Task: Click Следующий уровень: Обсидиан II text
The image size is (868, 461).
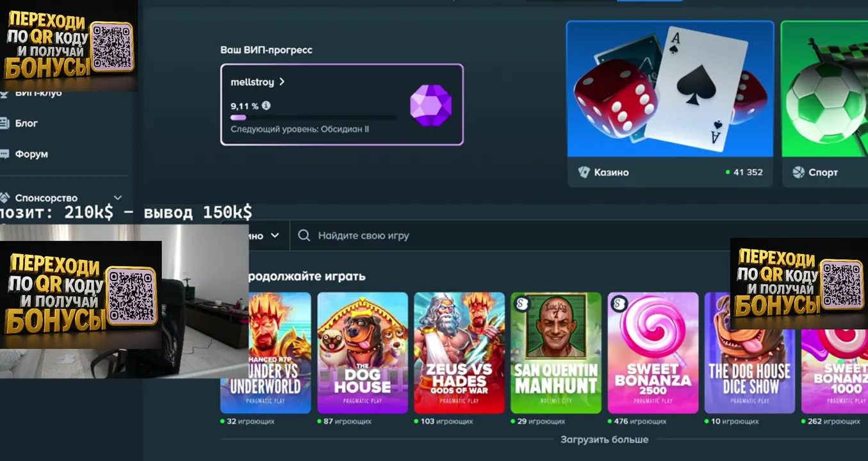Action: tap(300, 129)
